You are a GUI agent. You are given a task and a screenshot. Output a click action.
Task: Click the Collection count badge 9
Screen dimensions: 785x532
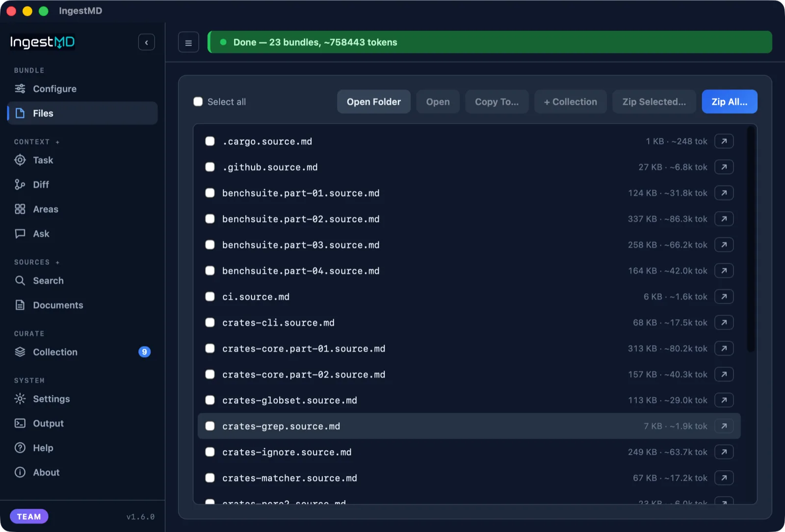(x=144, y=352)
